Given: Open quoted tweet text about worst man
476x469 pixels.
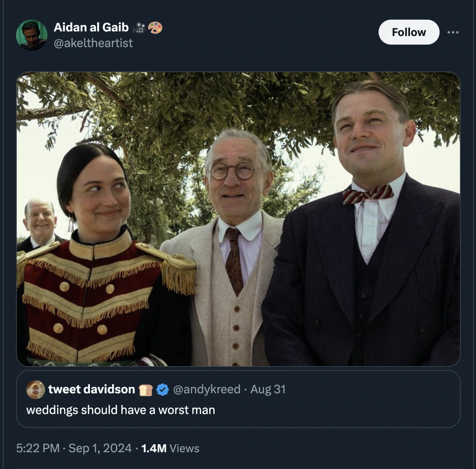Looking at the screenshot, I should [121, 410].
